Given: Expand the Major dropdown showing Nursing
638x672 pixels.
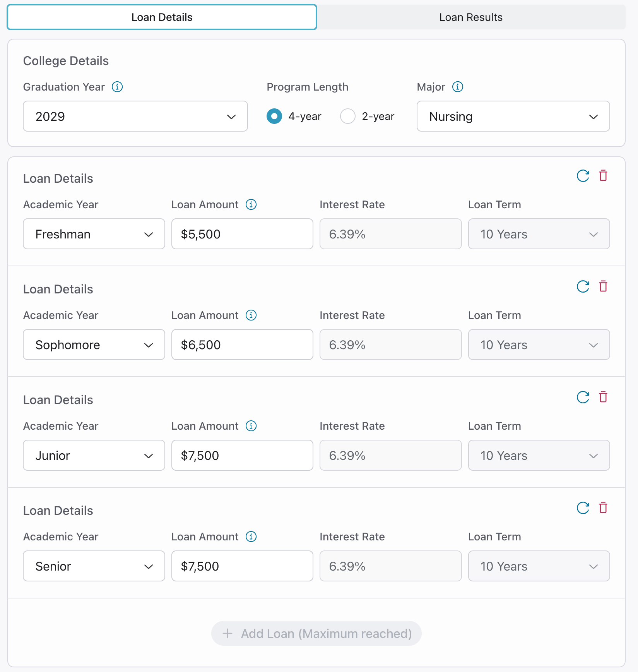Looking at the screenshot, I should point(513,116).
